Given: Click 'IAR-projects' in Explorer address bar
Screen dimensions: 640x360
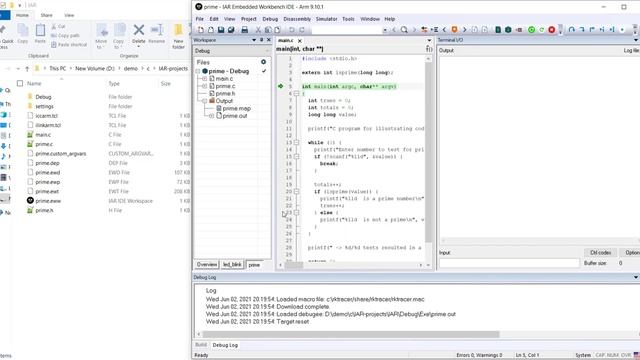Looking at the screenshot, I should coord(173,69).
